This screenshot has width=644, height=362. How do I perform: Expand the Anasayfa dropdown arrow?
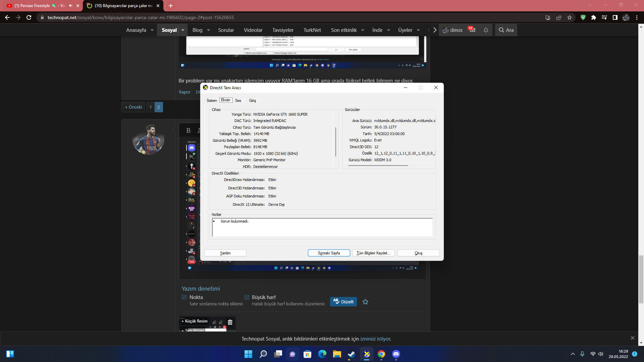(x=152, y=30)
